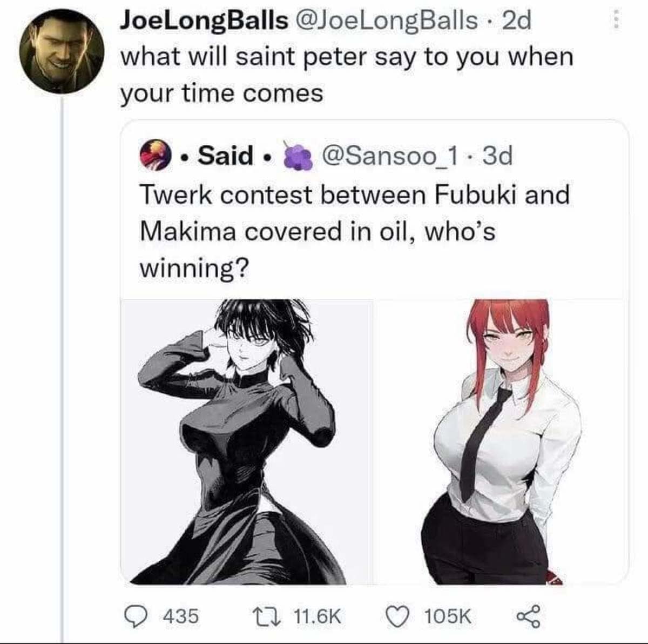Viewport: 648px width, 644px height.
Task: Click the 435 replies count
Action: tap(180, 616)
